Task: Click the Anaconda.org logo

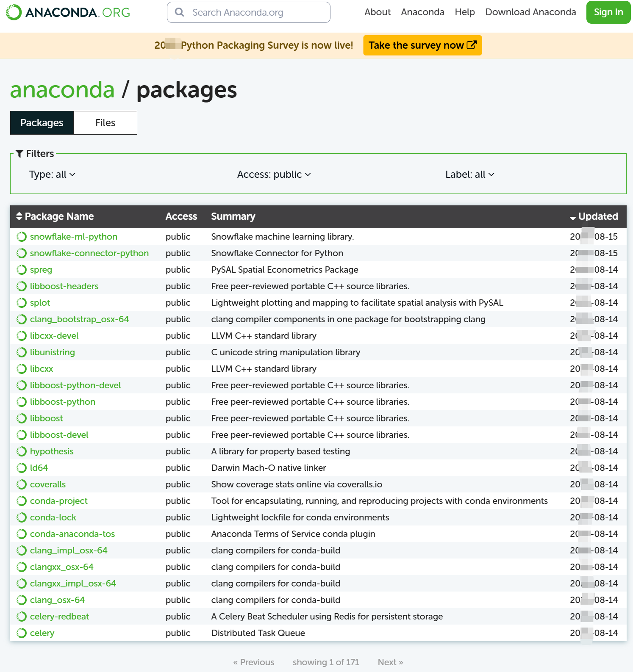Action: (68, 12)
